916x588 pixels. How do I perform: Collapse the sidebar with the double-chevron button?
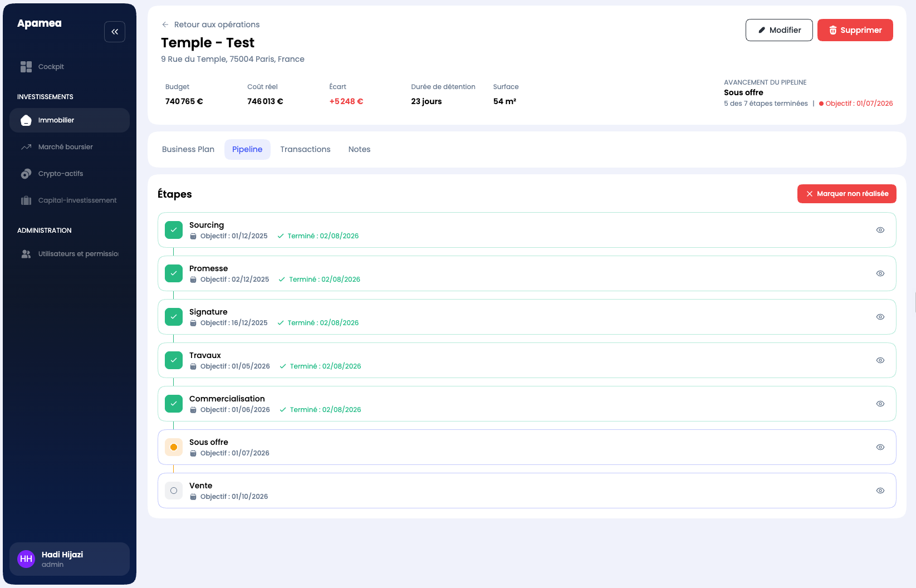(x=115, y=32)
